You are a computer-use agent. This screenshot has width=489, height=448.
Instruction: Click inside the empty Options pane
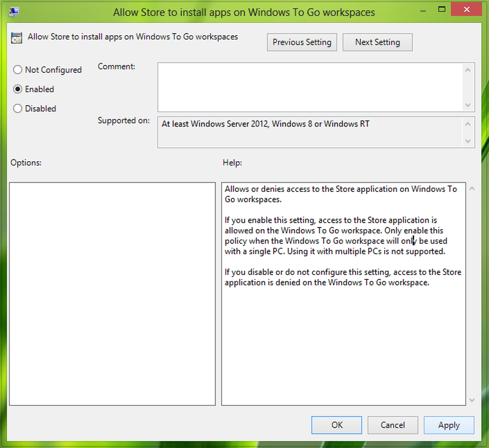click(x=112, y=294)
